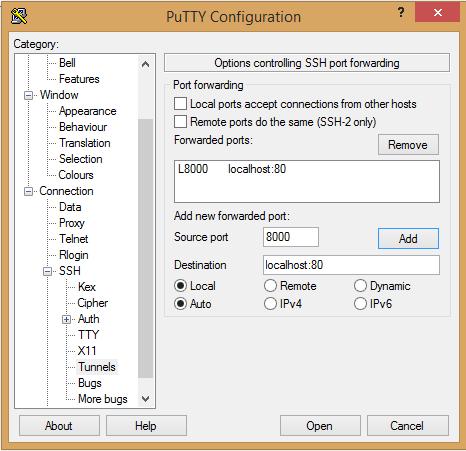The height and width of the screenshot is (451, 466).
Task: Click the Destination input field
Action: pyautogui.click(x=351, y=265)
